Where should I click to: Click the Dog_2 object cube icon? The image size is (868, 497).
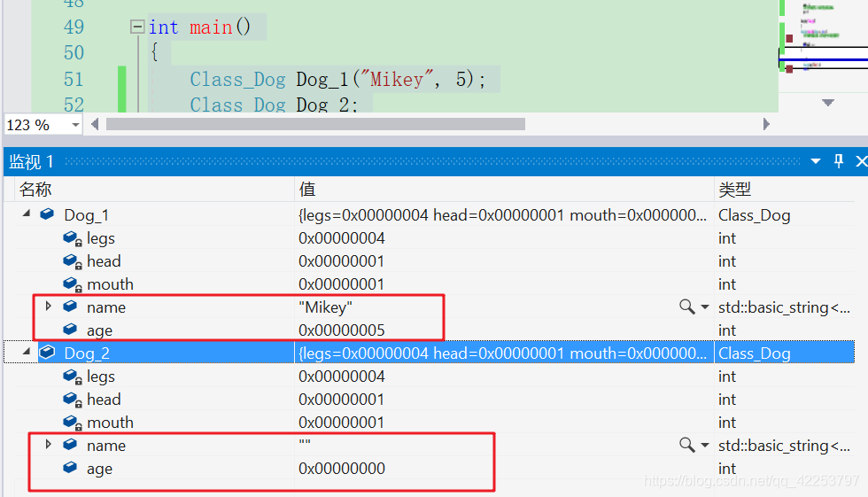click(x=47, y=353)
